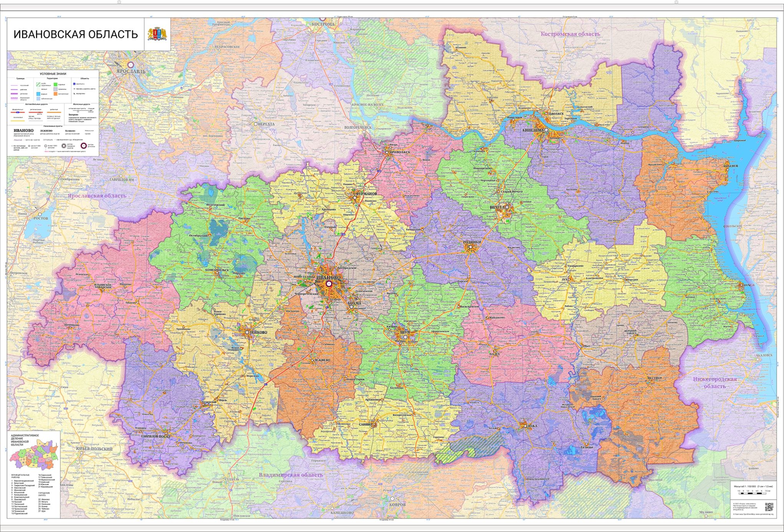Click the Kineshma city circle marker

[x=546, y=130]
